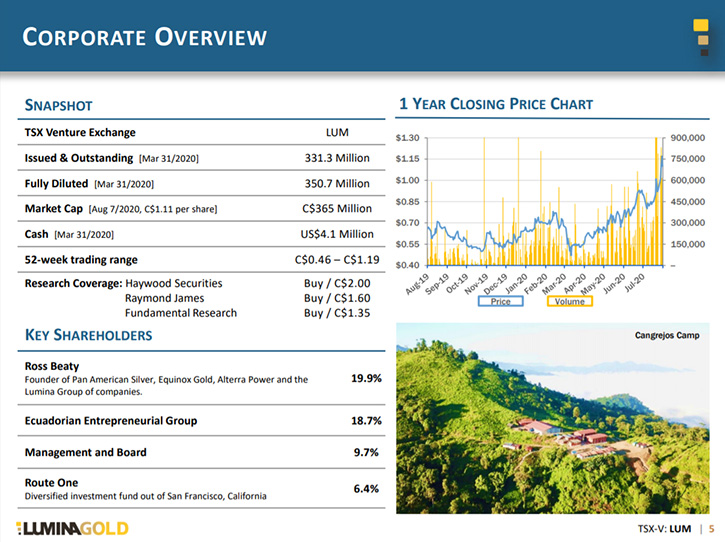Viewport: 725px width, 542px height.
Task: Click the Jul-20 axis label
Action: [634, 283]
